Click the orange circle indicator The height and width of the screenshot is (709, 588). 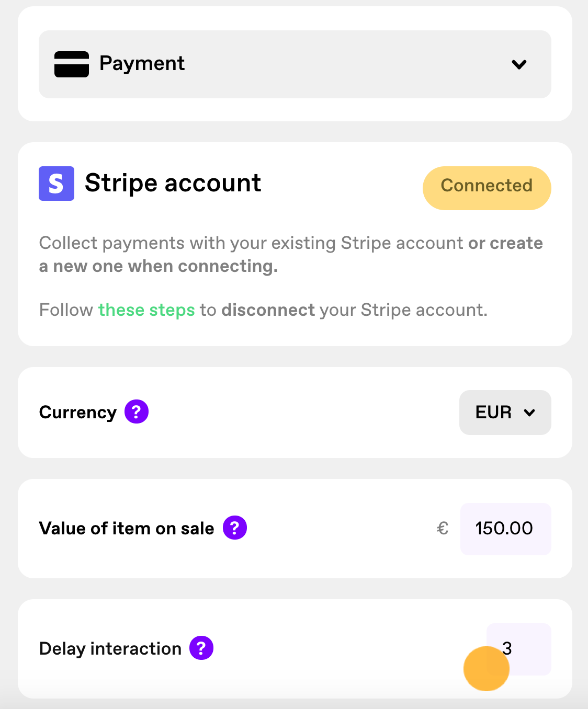click(487, 669)
